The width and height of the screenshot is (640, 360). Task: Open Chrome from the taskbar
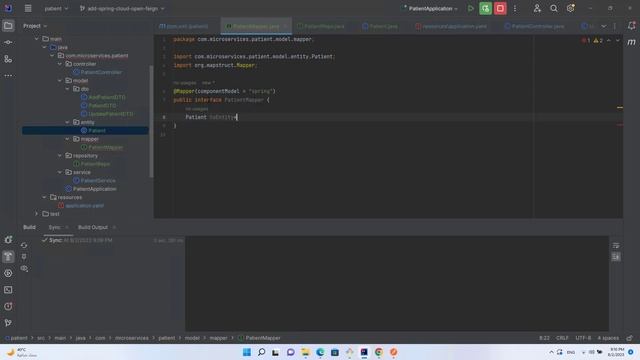[x=379, y=352]
